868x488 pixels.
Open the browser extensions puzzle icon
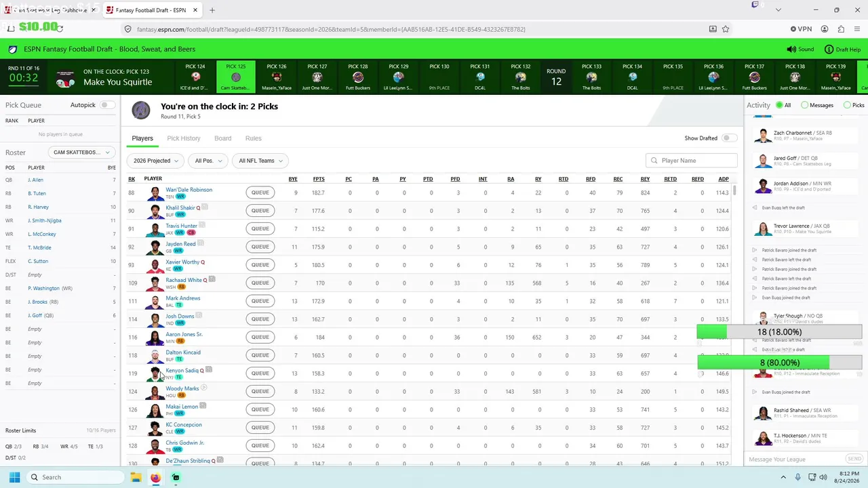click(x=841, y=29)
